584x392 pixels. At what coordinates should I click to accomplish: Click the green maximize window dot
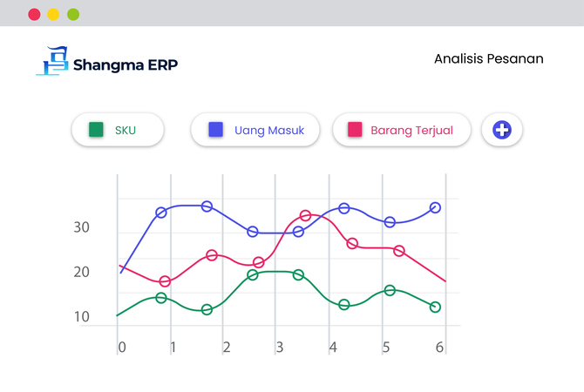[73, 14]
